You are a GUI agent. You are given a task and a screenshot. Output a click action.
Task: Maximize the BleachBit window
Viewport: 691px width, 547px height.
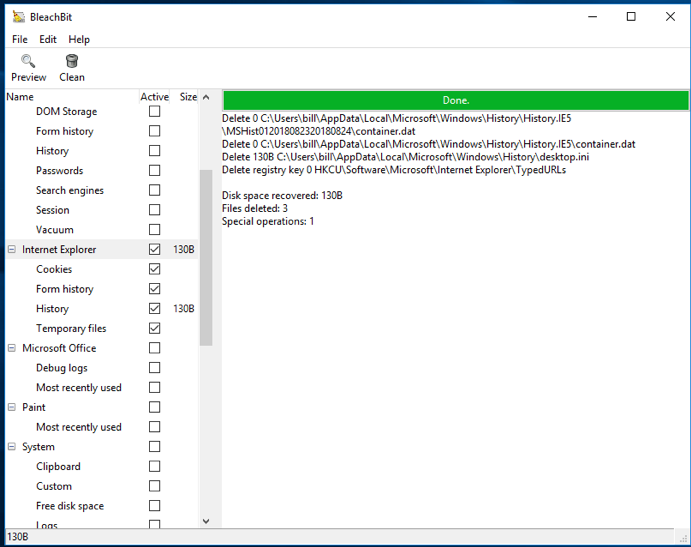tap(631, 17)
